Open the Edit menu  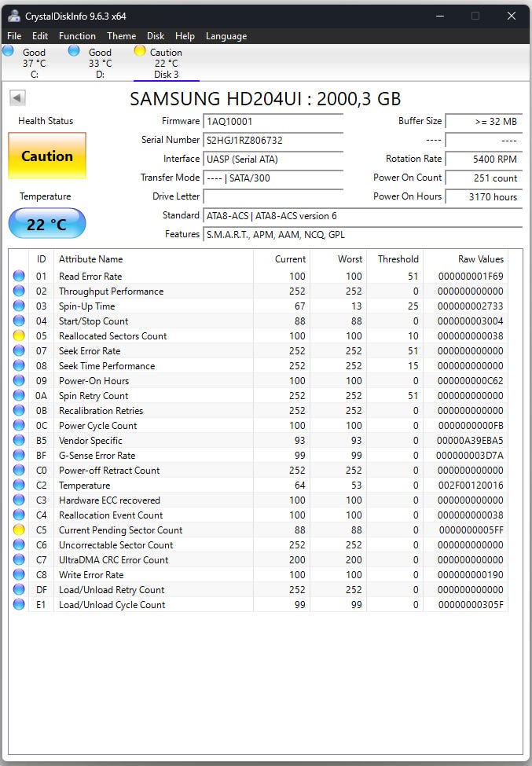point(40,36)
